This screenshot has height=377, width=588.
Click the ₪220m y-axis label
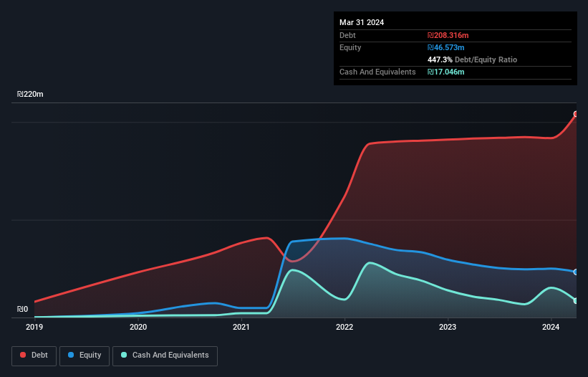30,94
